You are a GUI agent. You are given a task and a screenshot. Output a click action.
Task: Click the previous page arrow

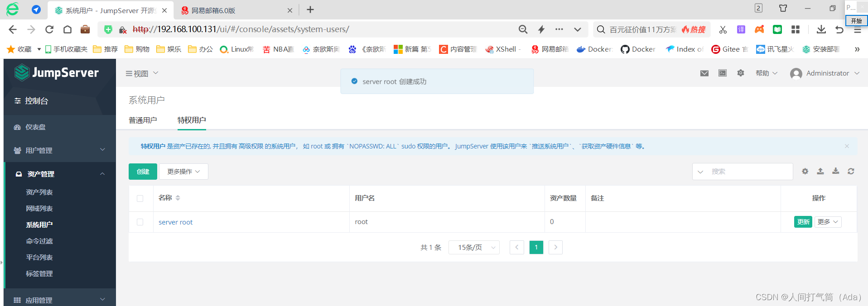pos(517,247)
